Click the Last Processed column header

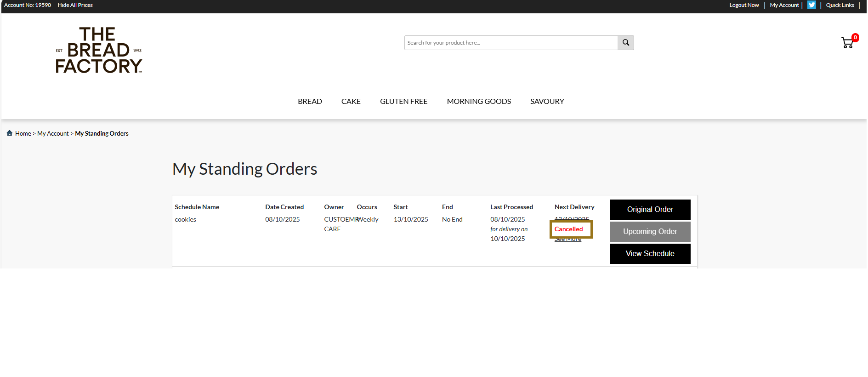(x=511, y=207)
